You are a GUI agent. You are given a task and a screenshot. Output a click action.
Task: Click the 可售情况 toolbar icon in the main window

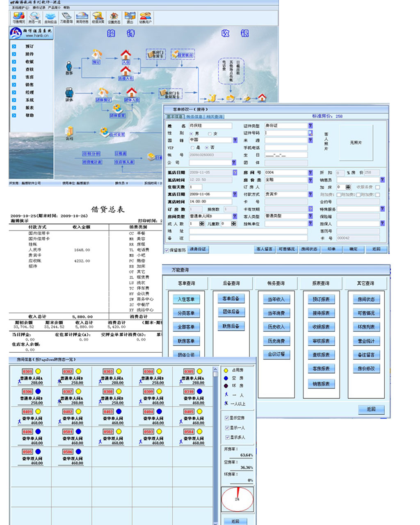coord(19,18)
